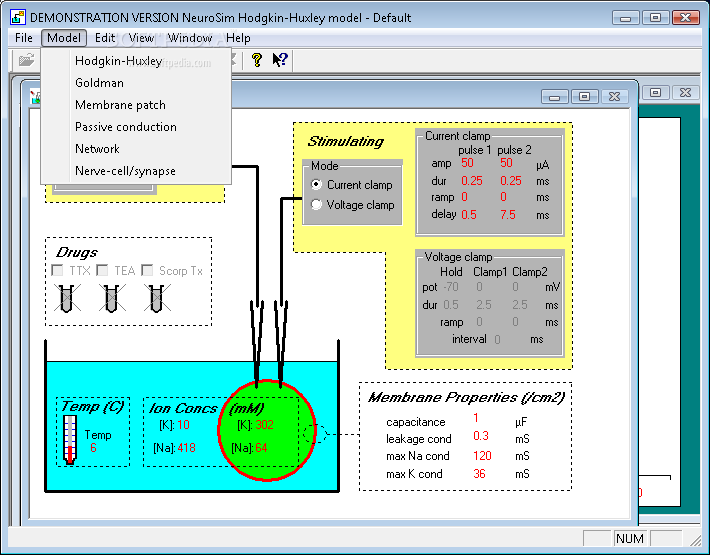Click pulse 1 amp value 50
The height and width of the screenshot is (555, 710).
coord(467,163)
